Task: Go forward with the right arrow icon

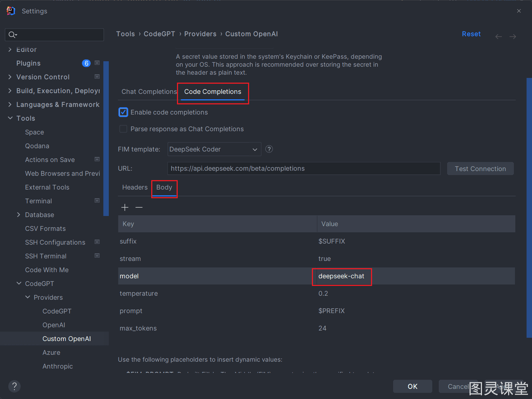Action: pos(513,37)
